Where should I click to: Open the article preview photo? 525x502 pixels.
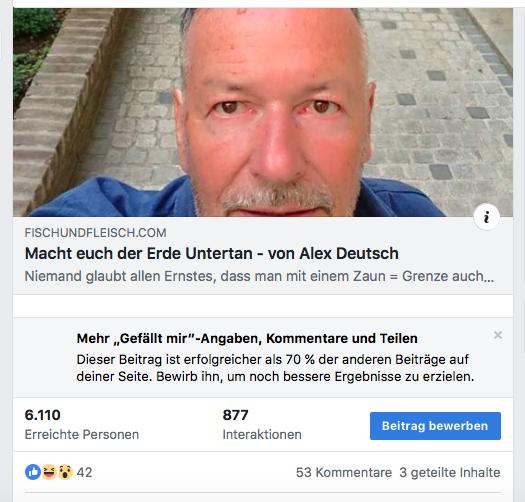pos(263,112)
